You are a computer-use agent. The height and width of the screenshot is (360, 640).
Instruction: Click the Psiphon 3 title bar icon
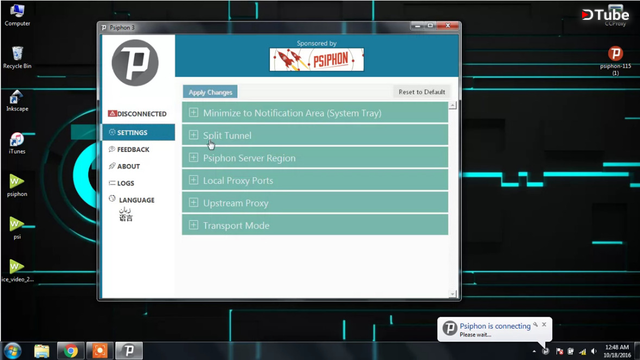[x=104, y=27]
